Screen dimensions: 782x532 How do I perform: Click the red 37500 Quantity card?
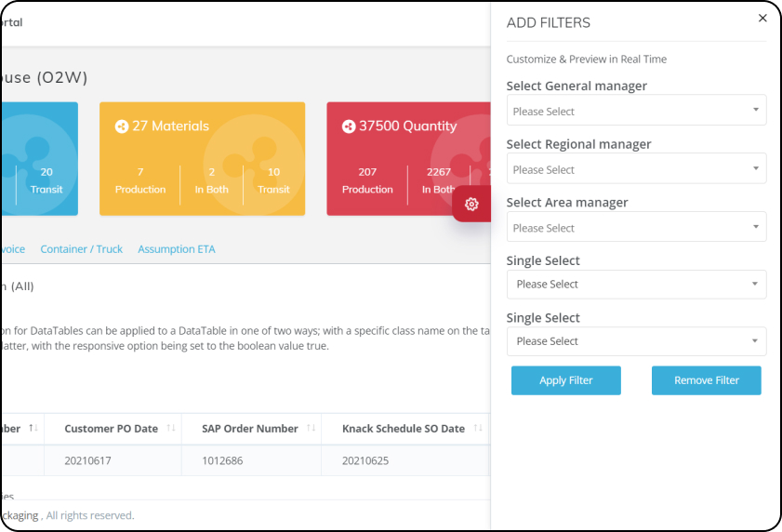[408, 159]
